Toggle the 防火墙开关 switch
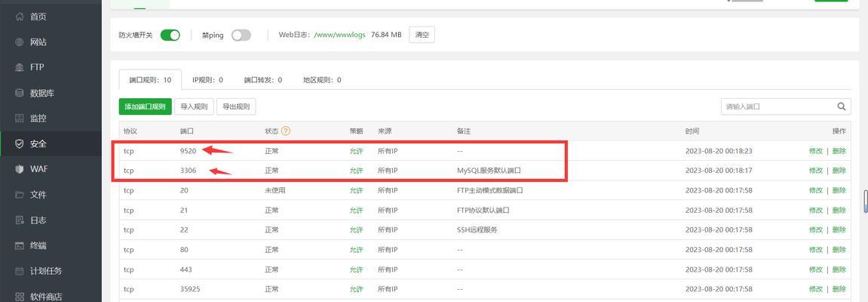Viewport: 868px width, 302px height. point(170,35)
